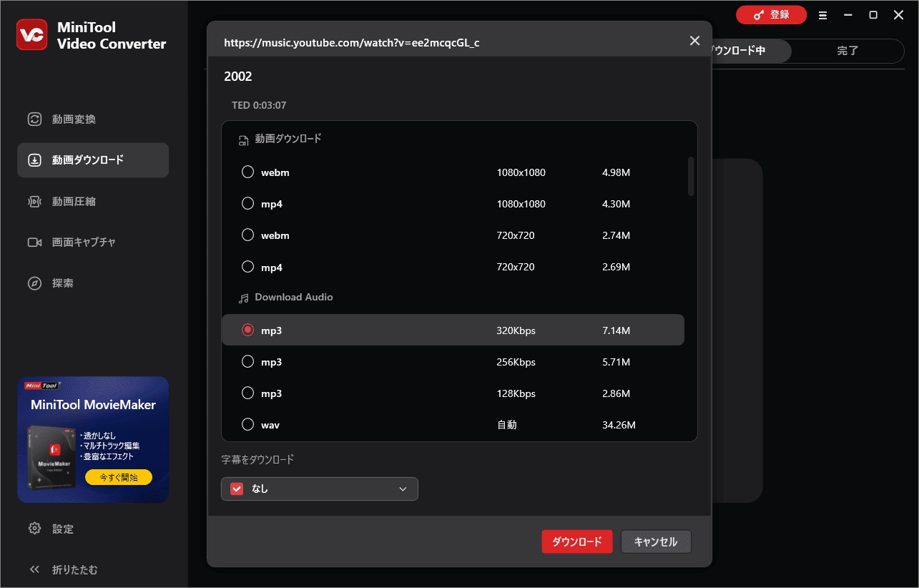Click the MiniTool MovieMaker ad banner
The width and height of the screenshot is (919, 588).
(93, 440)
